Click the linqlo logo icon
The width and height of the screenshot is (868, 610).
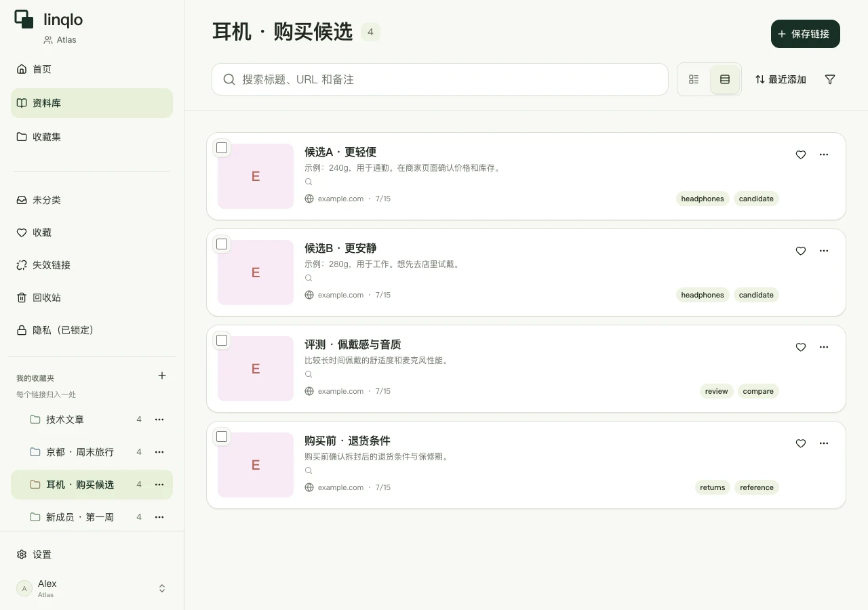[24, 20]
